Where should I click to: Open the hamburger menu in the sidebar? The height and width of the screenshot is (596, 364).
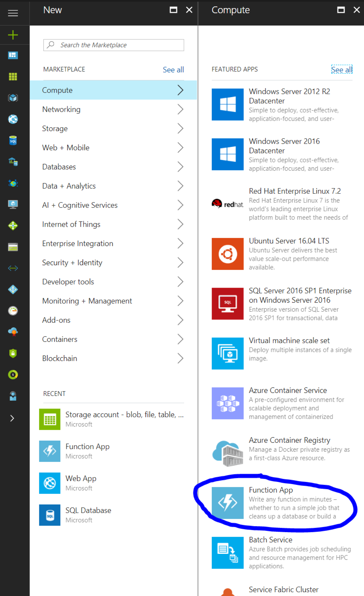coord(13,13)
